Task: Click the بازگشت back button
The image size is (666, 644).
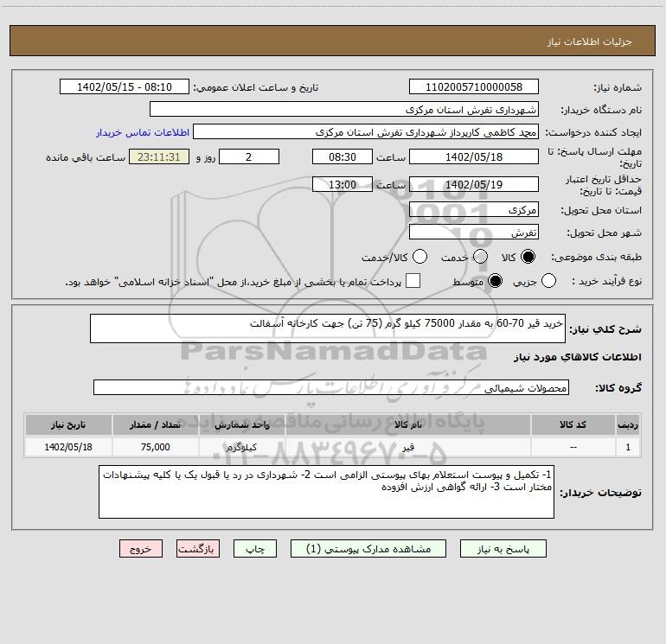Action: tap(197, 549)
